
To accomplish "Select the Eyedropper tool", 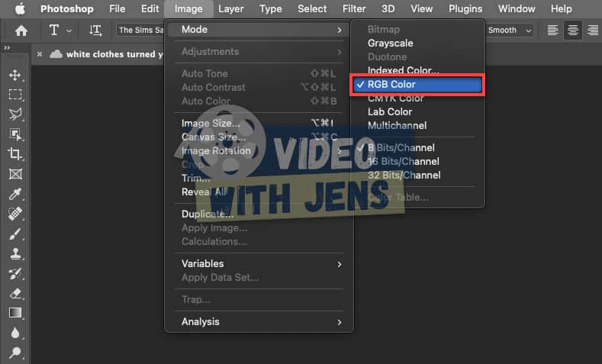I will 15,194.
